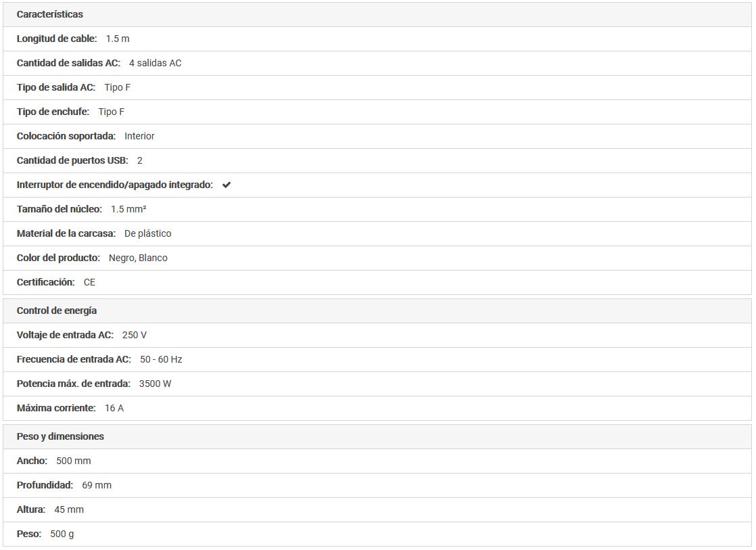Click the Peso y dimensiones header
The height and width of the screenshot is (550, 756).
pos(60,436)
